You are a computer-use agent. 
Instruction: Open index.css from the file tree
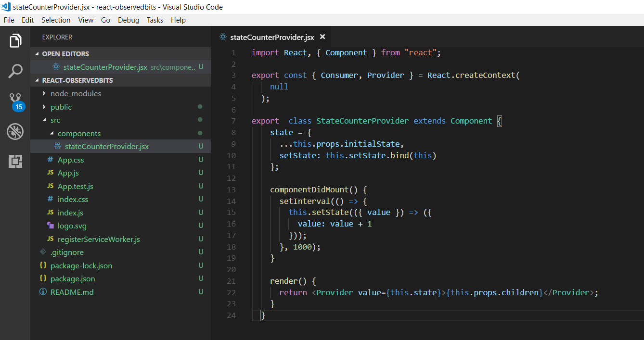coord(73,199)
